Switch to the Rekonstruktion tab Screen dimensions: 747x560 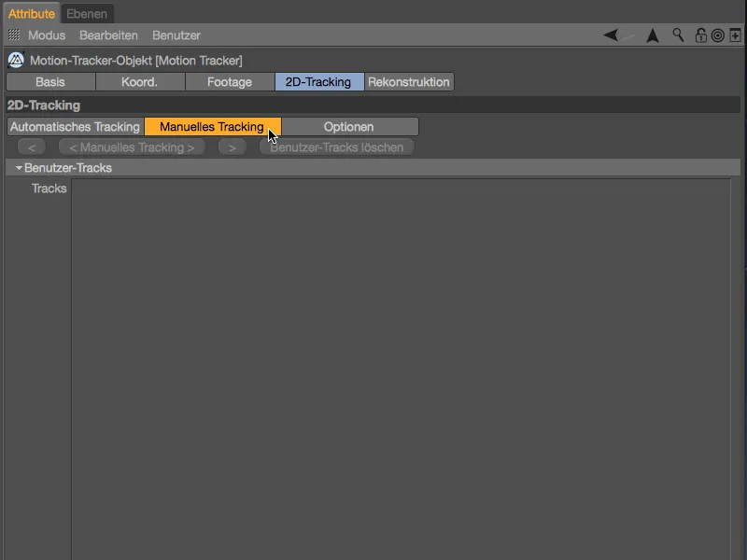[409, 81]
